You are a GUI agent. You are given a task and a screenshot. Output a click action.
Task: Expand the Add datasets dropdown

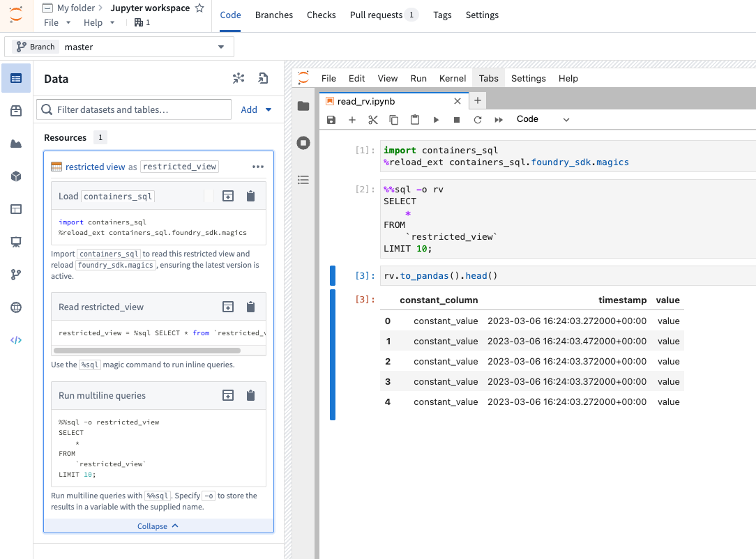[x=256, y=109]
